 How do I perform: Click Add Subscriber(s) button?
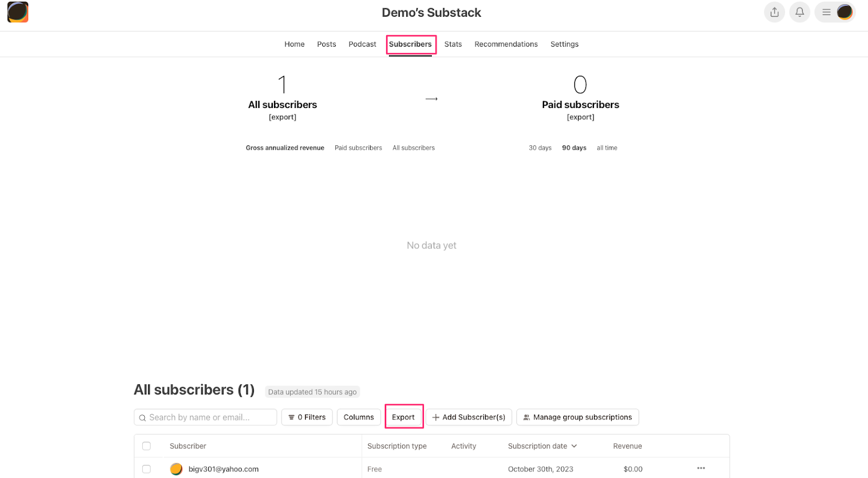[x=469, y=417]
